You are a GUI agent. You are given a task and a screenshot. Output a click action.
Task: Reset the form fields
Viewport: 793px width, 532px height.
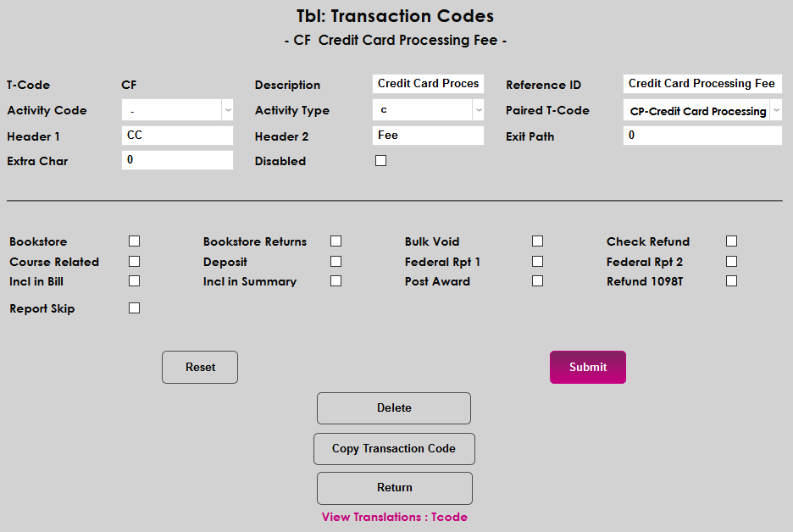[199, 367]
